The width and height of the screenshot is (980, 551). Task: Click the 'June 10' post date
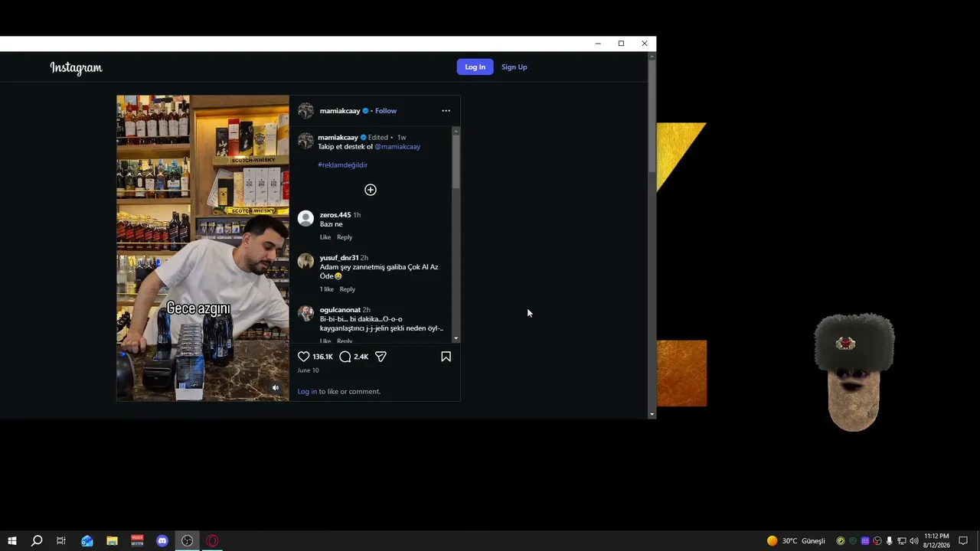pos(308,370)
